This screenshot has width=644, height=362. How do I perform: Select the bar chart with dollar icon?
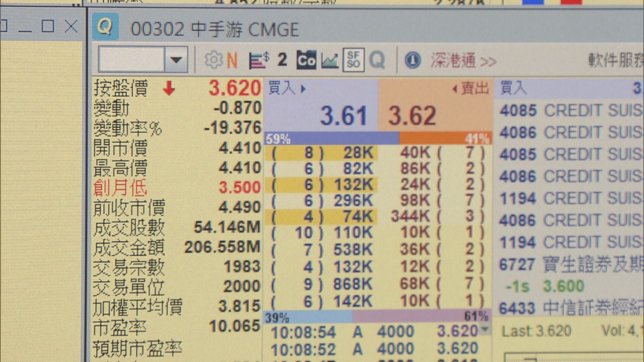(258, 60)
